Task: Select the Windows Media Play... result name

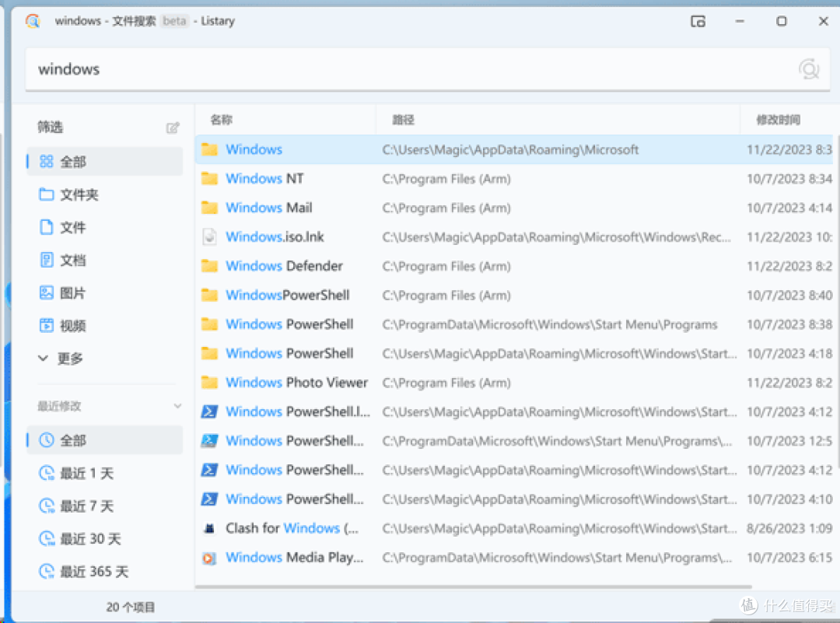Action: pyautogui.click(x=295, y=558)
